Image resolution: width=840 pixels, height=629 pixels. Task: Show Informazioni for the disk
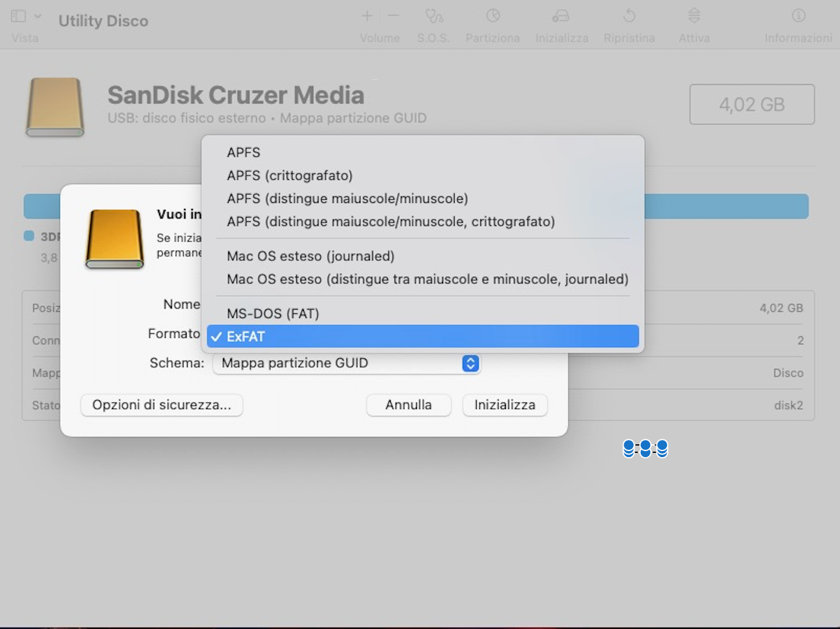coord(798,24)
